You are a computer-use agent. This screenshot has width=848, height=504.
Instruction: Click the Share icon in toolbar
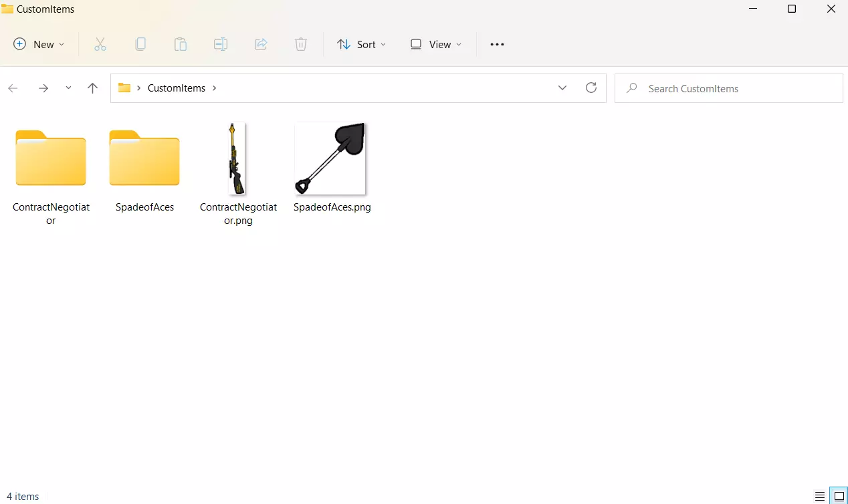(x=261, y=44)
